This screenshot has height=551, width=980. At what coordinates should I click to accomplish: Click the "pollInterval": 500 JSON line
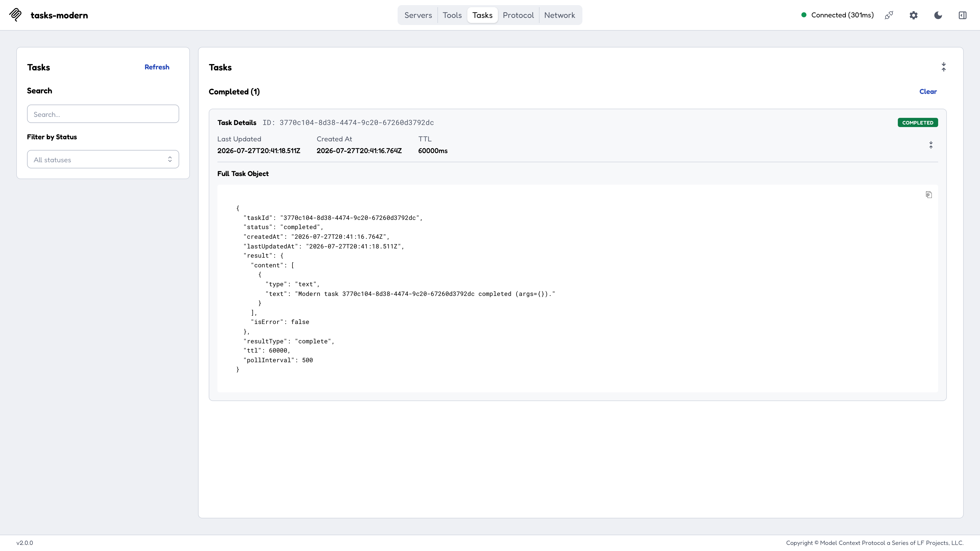coord(278,360)
